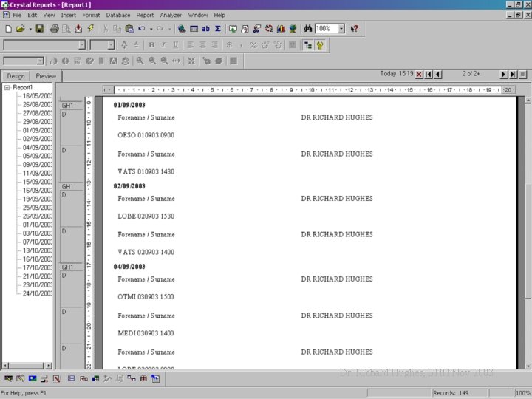
Task: Click the Refresh lightning icon
Action: (91, 29)
